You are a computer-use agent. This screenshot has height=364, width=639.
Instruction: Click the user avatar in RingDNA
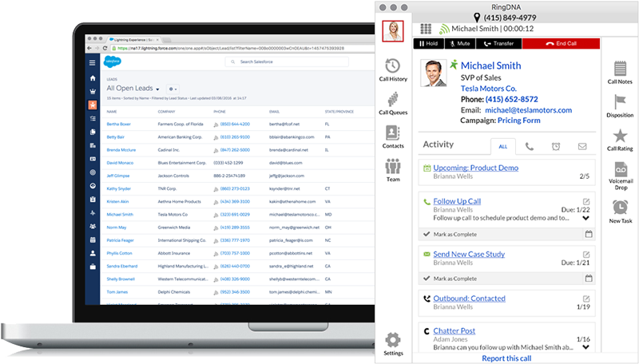tap(393, 31)
